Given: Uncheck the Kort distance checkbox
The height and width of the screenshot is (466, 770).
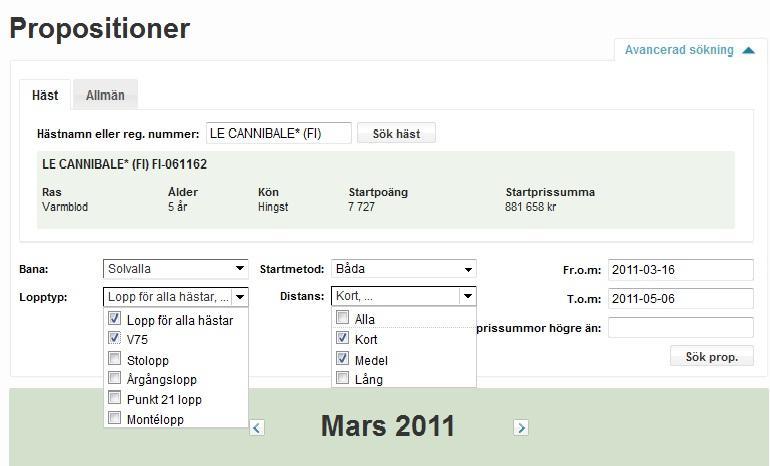Looking at the screenshot, I should pos(343,338).
